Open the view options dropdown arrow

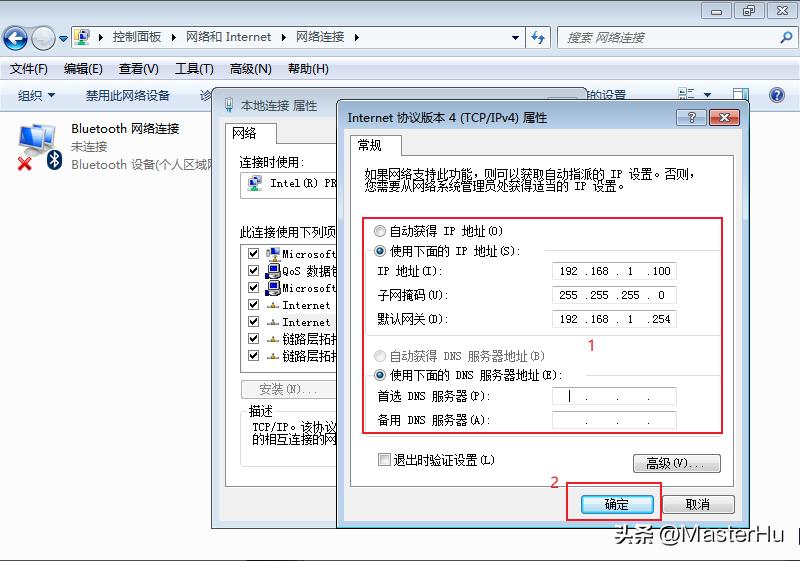(x=707, y=95)
